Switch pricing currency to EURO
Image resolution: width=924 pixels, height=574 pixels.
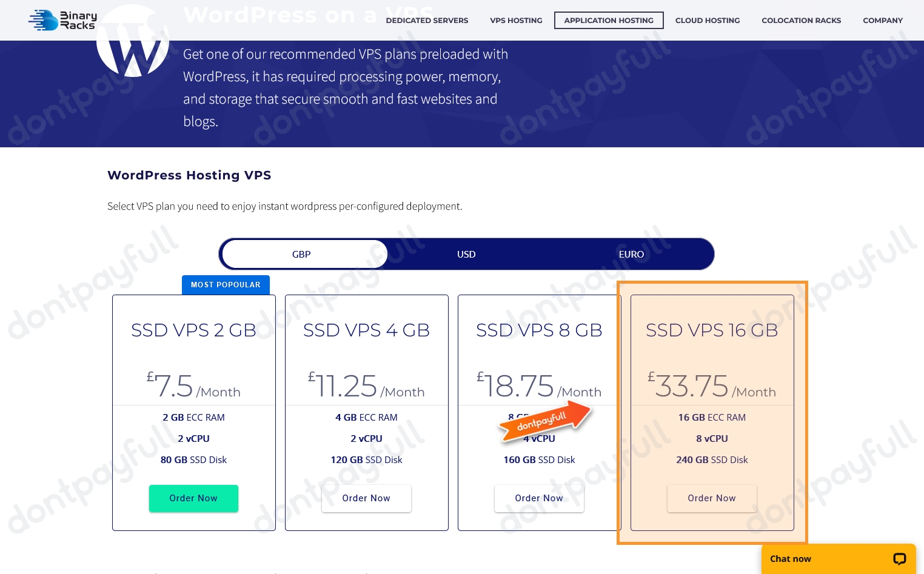631,255
